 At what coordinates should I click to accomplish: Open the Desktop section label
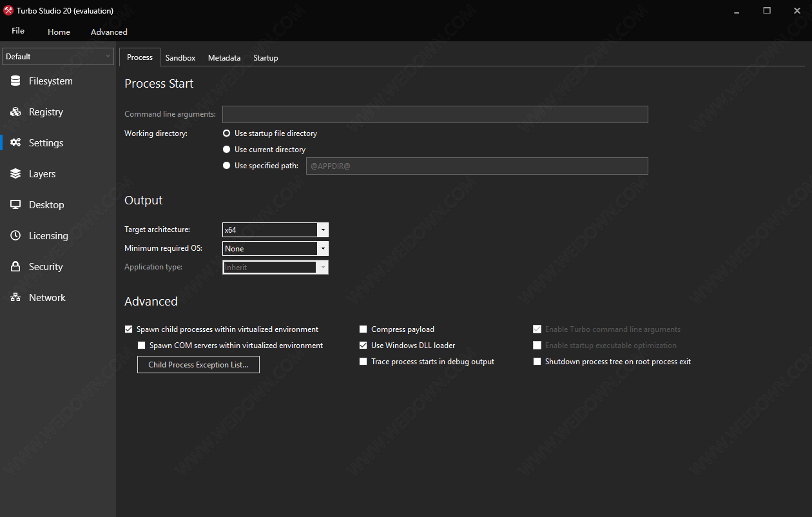point(46,205)
